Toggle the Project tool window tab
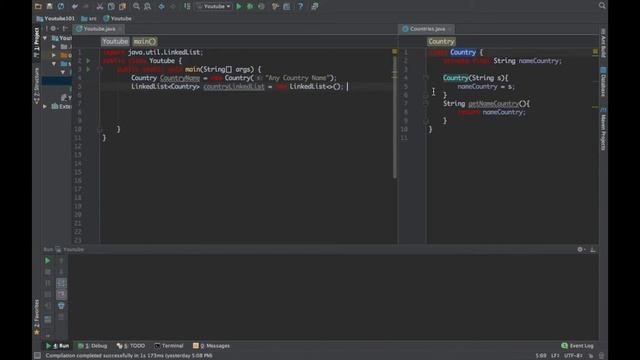 36,42
